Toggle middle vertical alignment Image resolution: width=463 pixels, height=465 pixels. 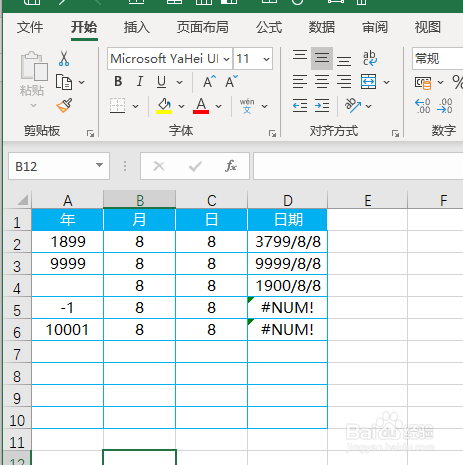pyautogui.click(x=322, y=58)
